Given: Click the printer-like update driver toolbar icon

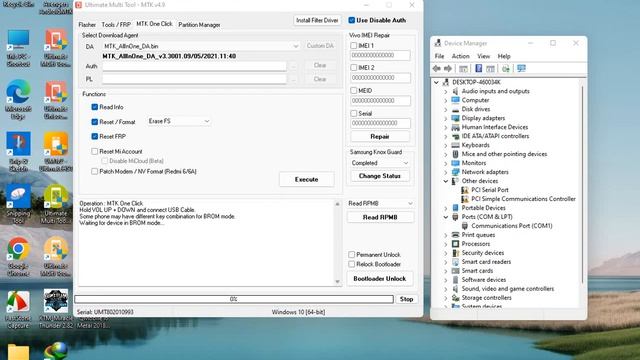Looking at the screenshot, I should click(x=505, y=69).
